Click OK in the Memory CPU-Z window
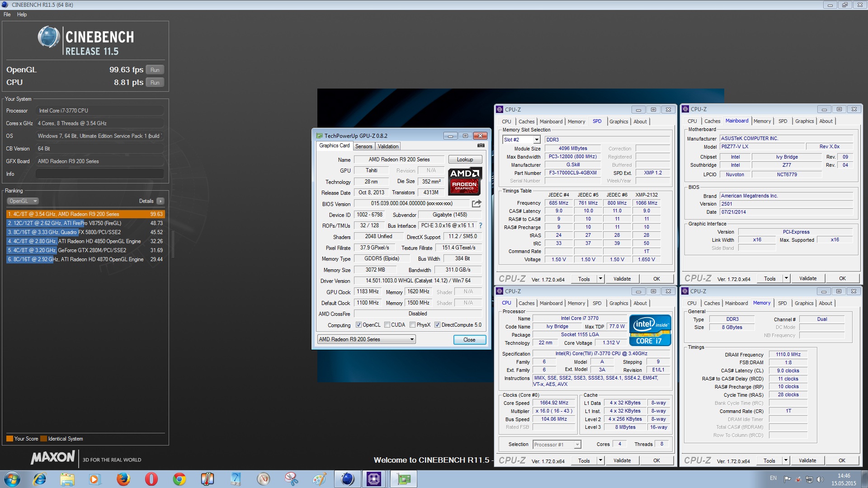Image resolution: width=868 pixels, height=488 pixels. tap(842, 460)
